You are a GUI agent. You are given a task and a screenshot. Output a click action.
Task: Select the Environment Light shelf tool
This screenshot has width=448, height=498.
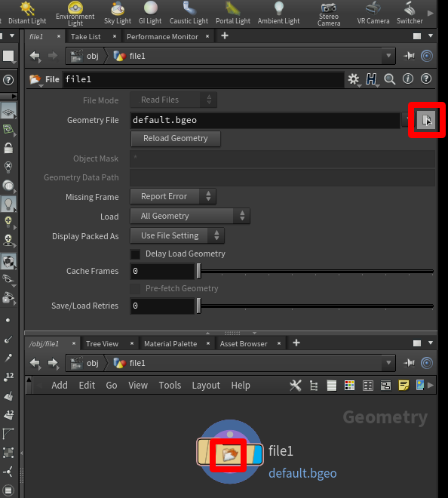[75, 14]
